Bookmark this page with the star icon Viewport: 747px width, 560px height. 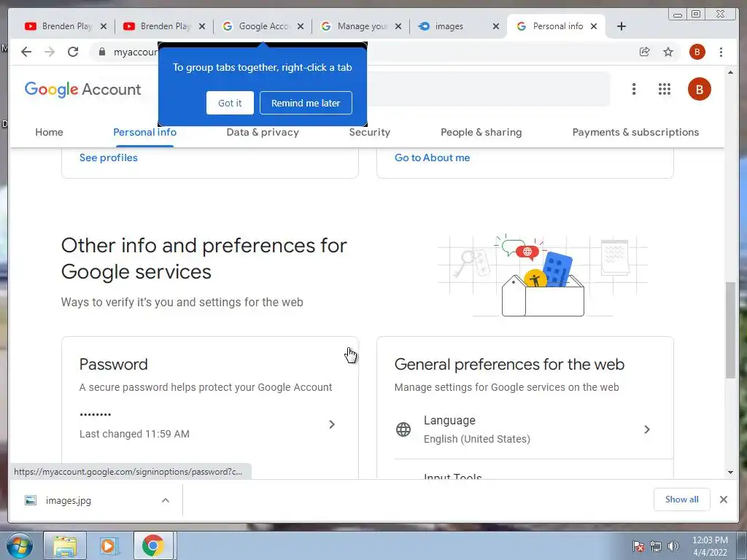(x=668, y=52)
